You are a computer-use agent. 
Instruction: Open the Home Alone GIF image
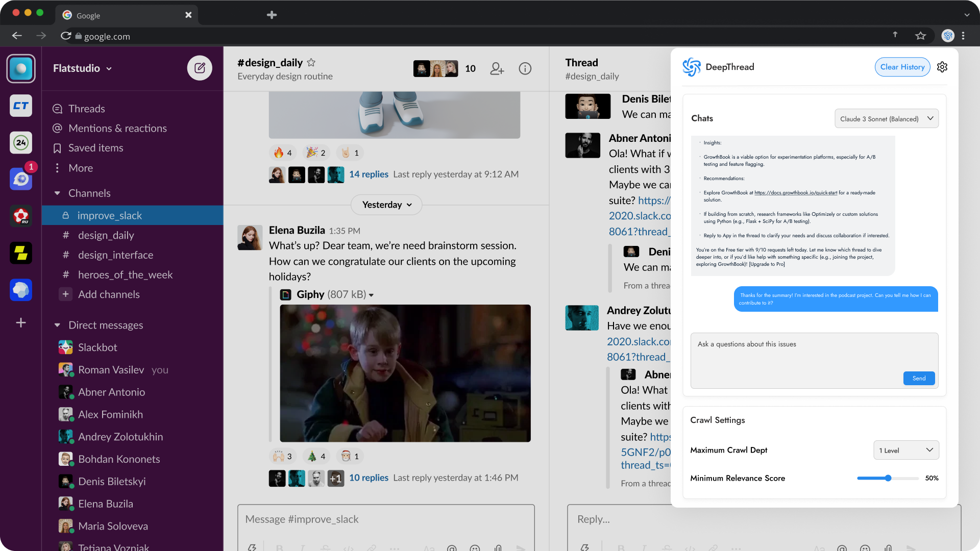[x=405, y=373]
